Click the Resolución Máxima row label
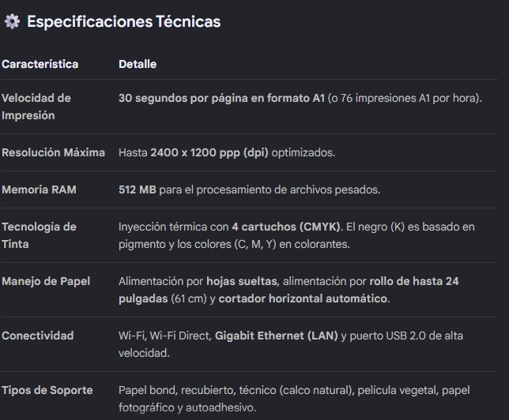 click(53, 152)
